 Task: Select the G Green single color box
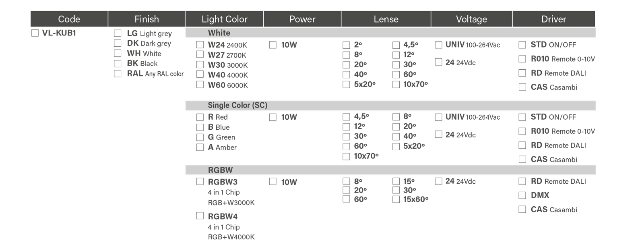pos(200,137)
